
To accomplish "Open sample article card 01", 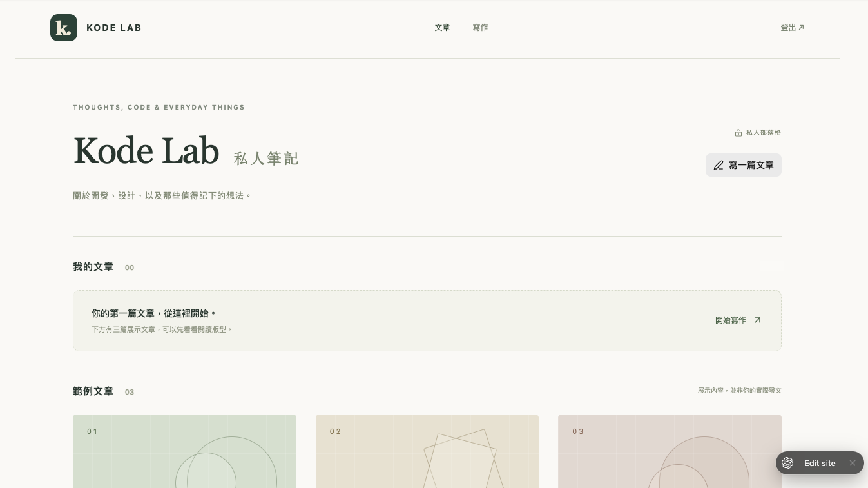I will point(184,451).
